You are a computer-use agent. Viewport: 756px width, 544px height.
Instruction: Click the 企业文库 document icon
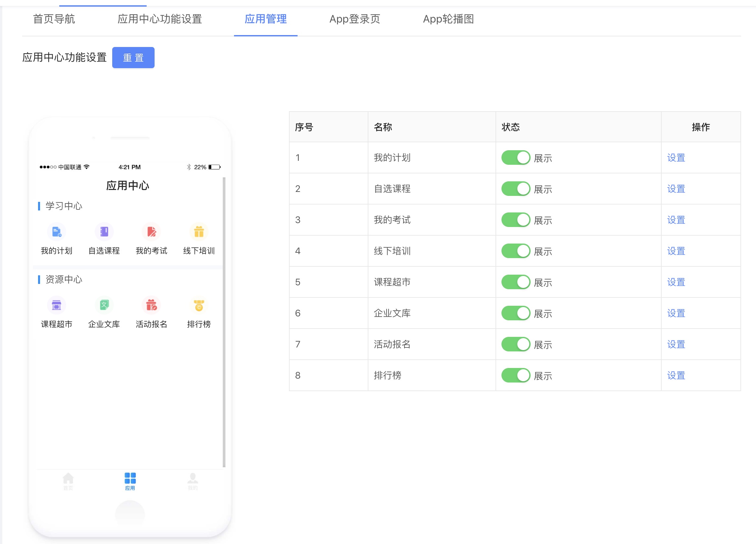pos(104,305)
